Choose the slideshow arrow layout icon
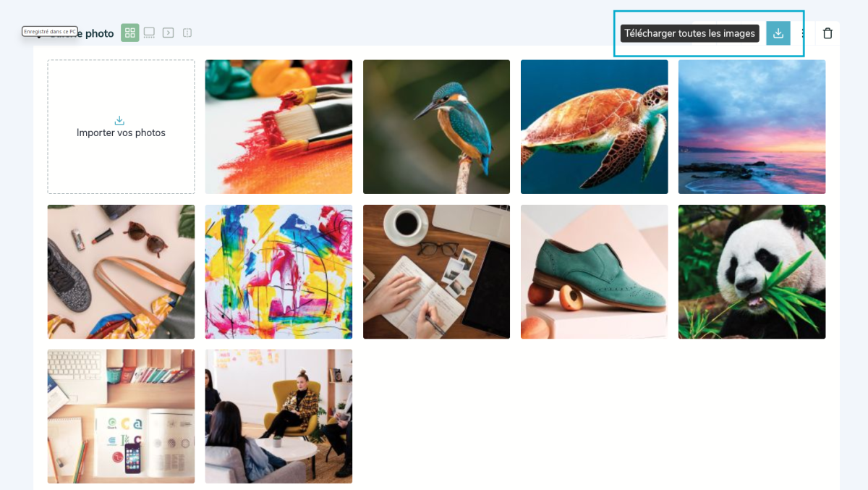This screenshot has width=868, height=490. coord(169,33)
